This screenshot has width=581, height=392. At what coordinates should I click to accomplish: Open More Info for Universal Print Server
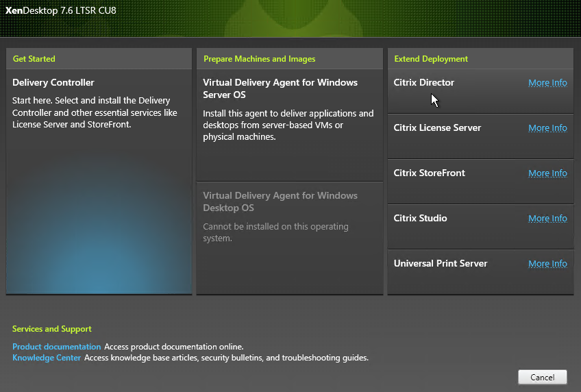pos(547,263)
